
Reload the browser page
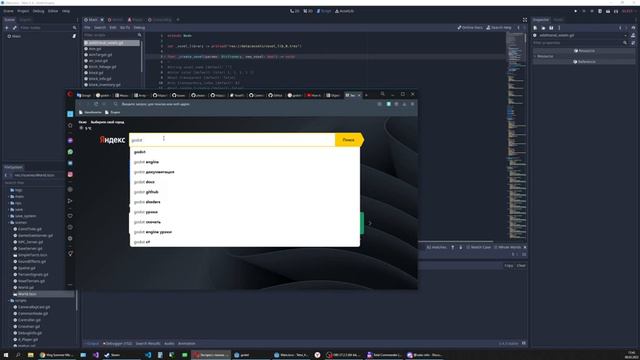tap(96, 104)
